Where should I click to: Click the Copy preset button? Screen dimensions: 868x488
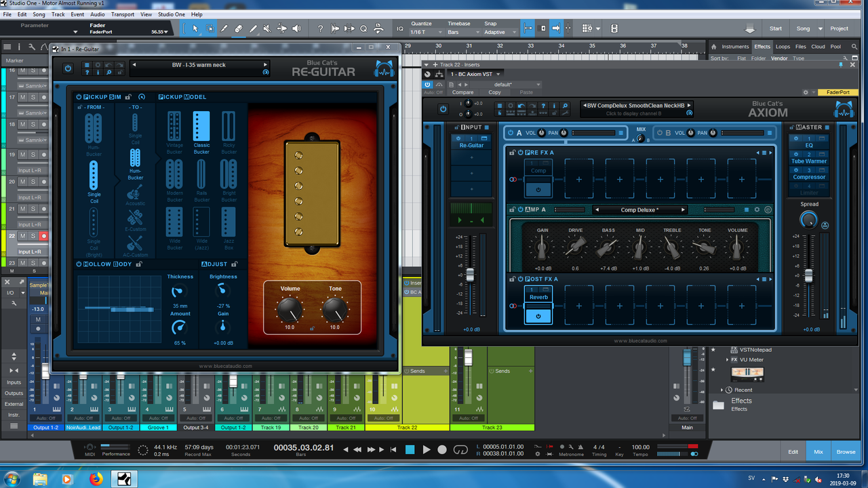point(494,92)
